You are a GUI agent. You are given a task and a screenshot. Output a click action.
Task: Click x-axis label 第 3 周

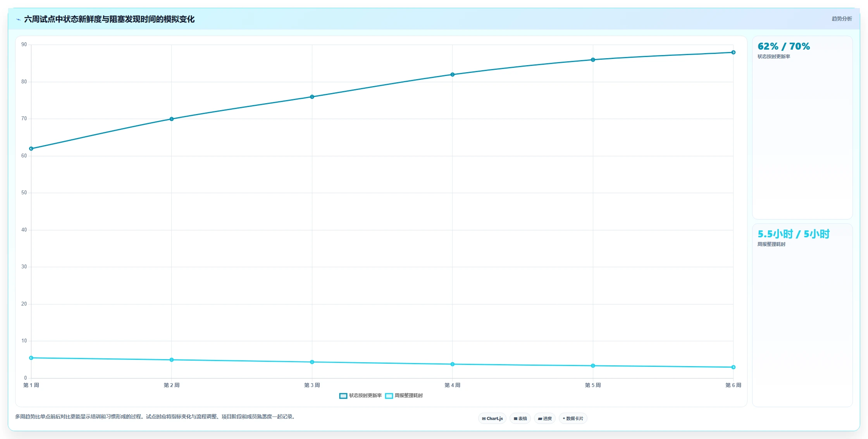tap(312, 385)
